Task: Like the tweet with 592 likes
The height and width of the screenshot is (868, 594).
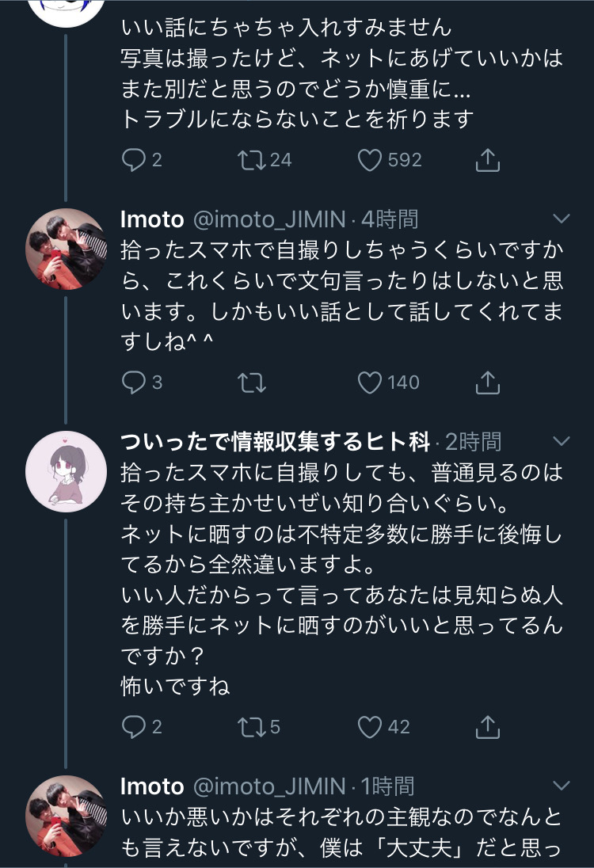Action: [x=370, y=161]
